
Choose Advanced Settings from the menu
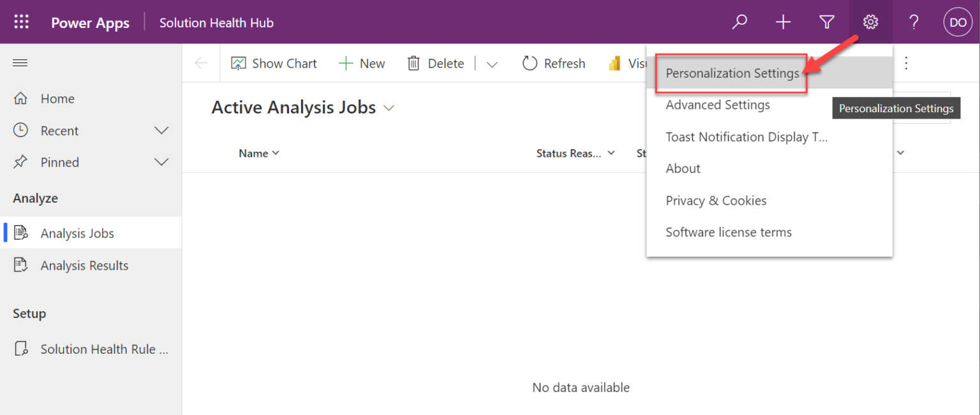coord(718,105)
